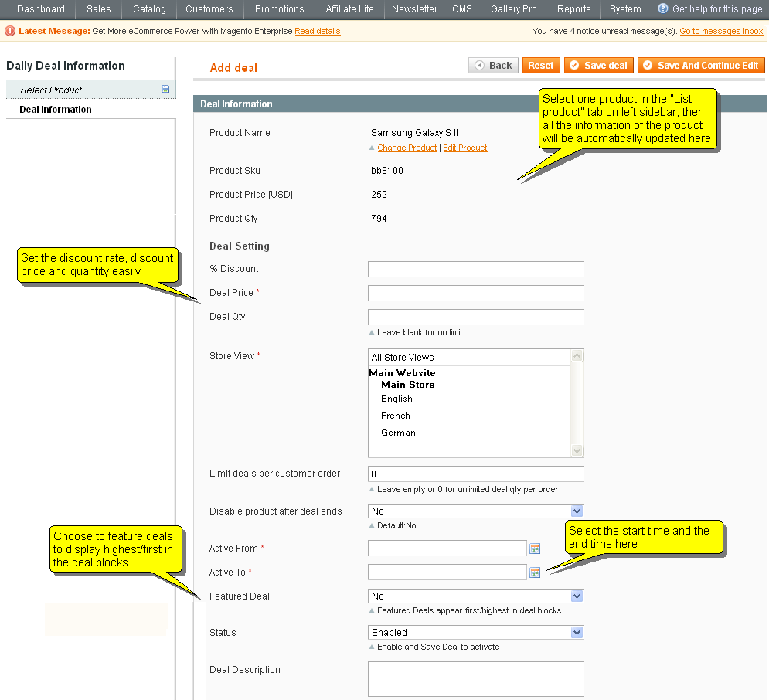Click the save icon on the Select Product tab
The height and width of the screenshot is (700, 769).
(164, 90)
